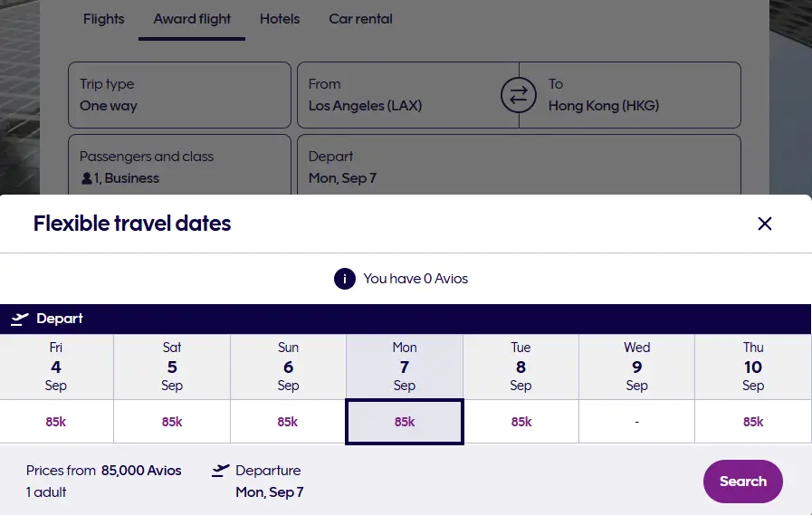Screen dimensions: 812x515
Task: Expand Passengers and class options
Action: coord(179,167)
